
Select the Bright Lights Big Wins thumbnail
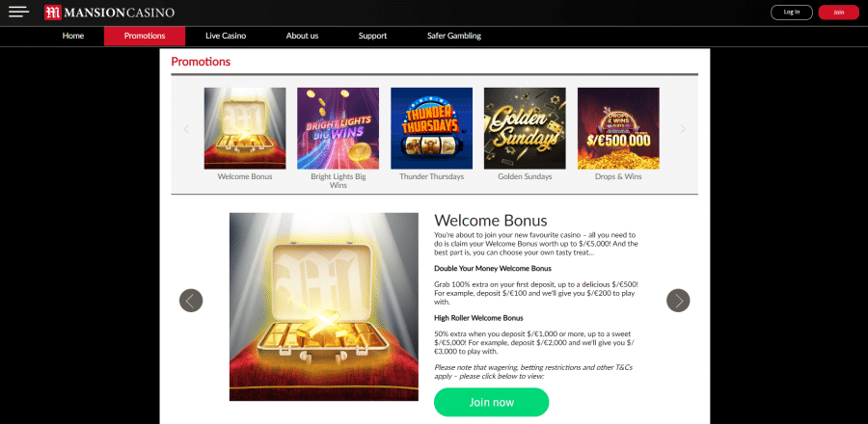[x=339, y=128]
